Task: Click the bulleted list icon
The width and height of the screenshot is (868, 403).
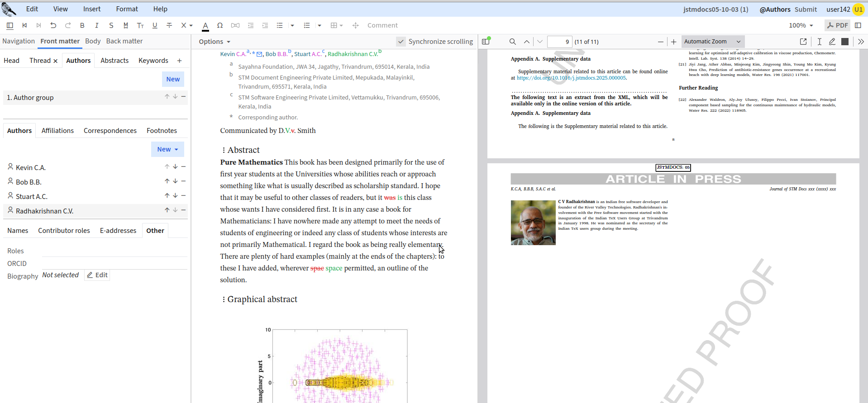Action: click(x=280, y=25)
